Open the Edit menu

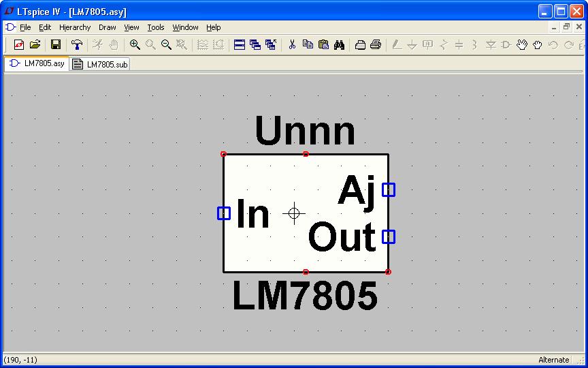45,27
